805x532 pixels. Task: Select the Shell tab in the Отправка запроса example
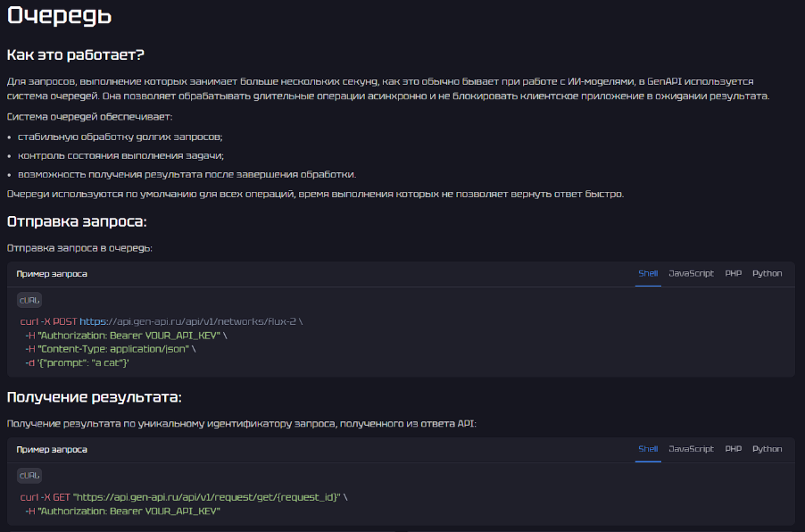point(648,273)
